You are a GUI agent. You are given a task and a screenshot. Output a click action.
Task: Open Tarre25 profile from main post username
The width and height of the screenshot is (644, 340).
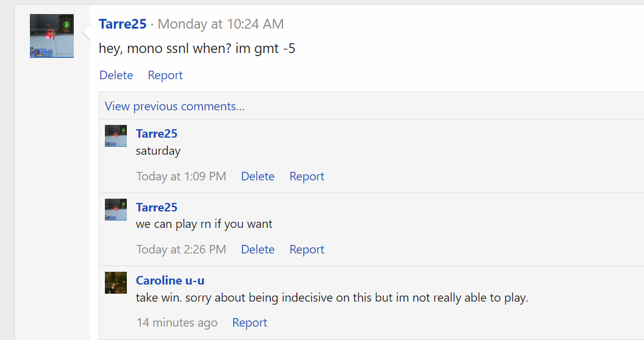123,24
